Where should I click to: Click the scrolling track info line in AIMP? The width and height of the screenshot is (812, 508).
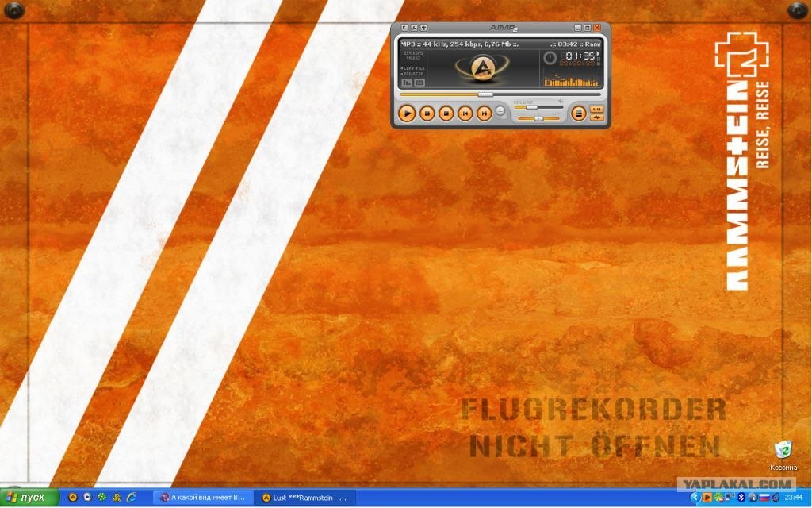point(500,44)
